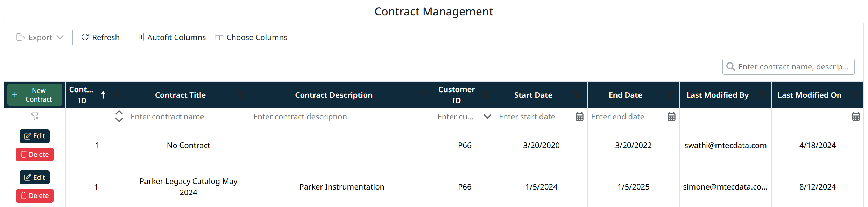Sort by the Last Modified By column header
The height and width of the screenshot is (207, 868).
pos(717,95)
